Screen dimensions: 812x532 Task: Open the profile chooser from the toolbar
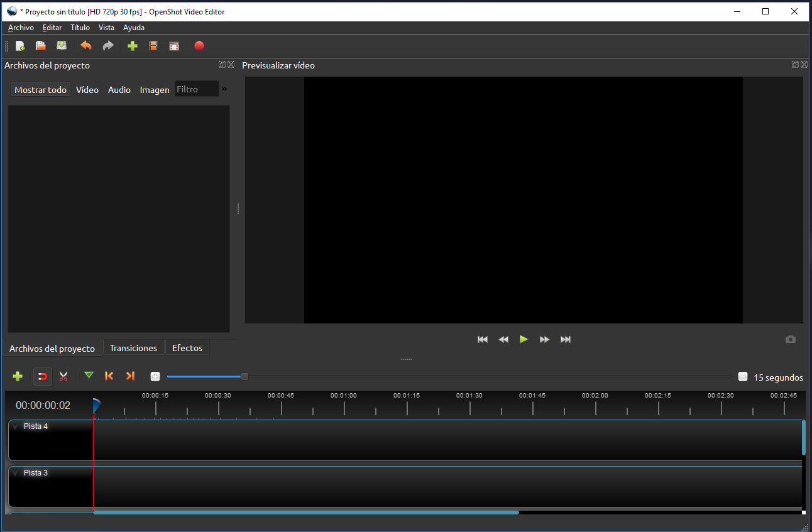point(153,45)
